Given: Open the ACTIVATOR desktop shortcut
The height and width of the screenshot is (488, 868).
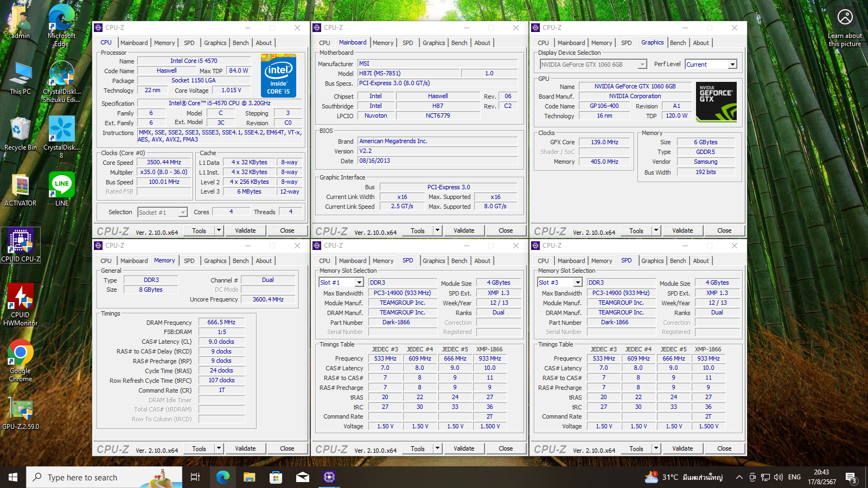Looking at the screenshot, I should coord(21,190).
